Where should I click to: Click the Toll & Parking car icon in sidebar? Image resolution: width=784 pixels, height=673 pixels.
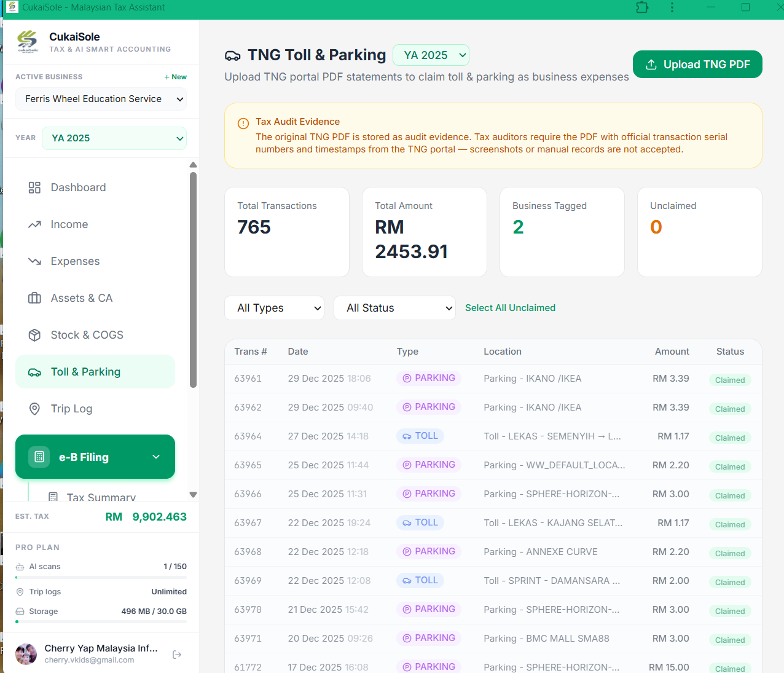click(x=34, y=372)
